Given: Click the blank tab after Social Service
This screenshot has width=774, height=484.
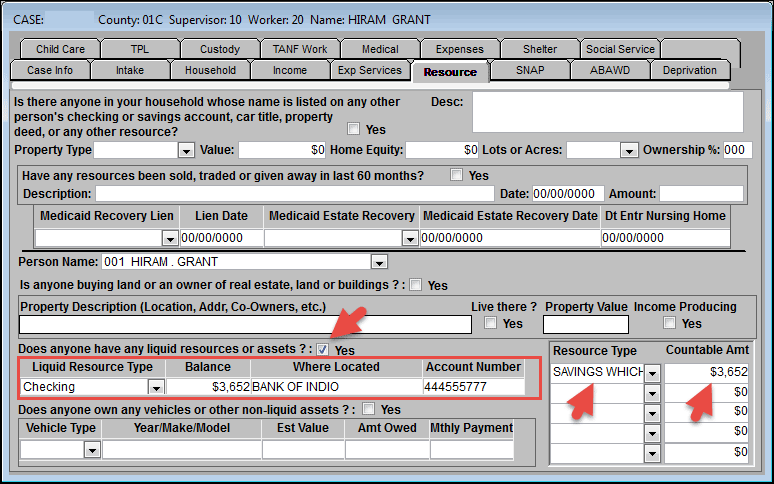Looking at the screenshot, I should [x=700, y=49].
